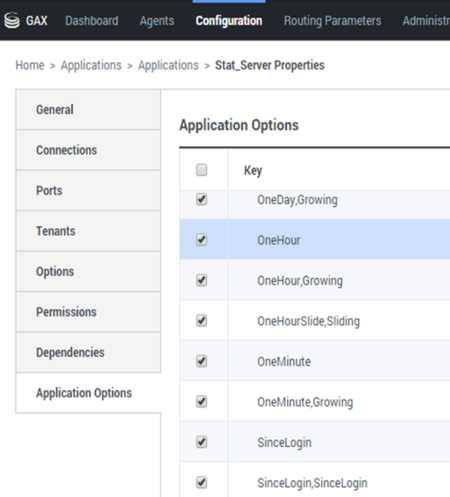Select the SinceLogin,SinceLogin key text
This screenshot has height=497, width=450.
[x=312, y=483]
